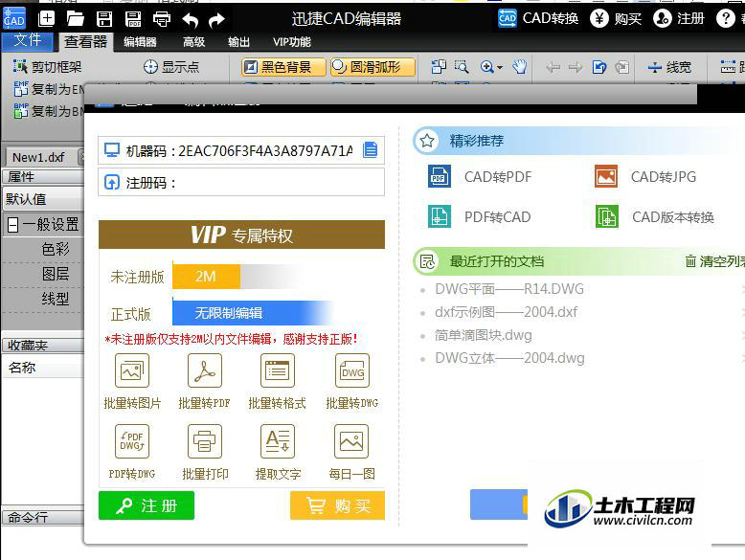Click the PDF转DWG icon
Image resolution: width=745 pixels, height=560 pixels.
click(132, 441)
